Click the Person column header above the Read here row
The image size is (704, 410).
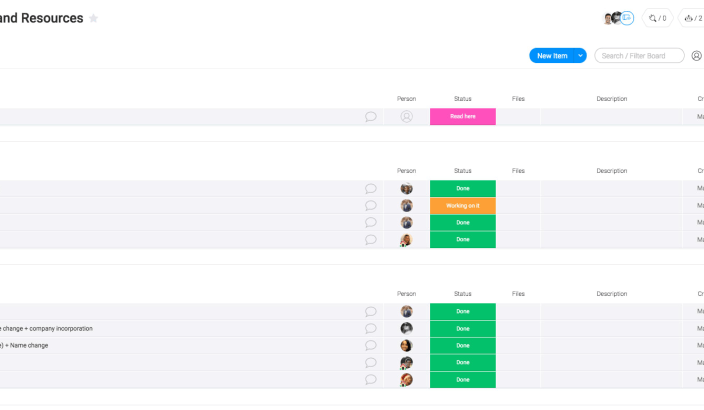tap(406, 99)
